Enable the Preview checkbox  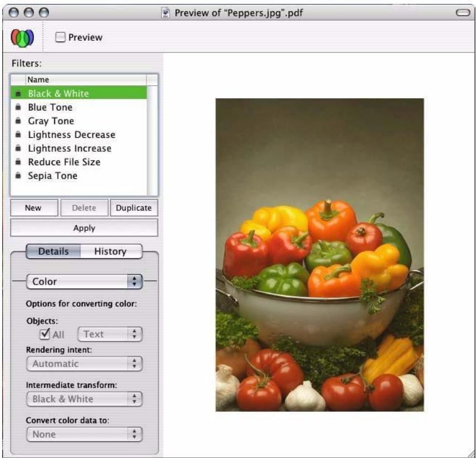[61, 37]
